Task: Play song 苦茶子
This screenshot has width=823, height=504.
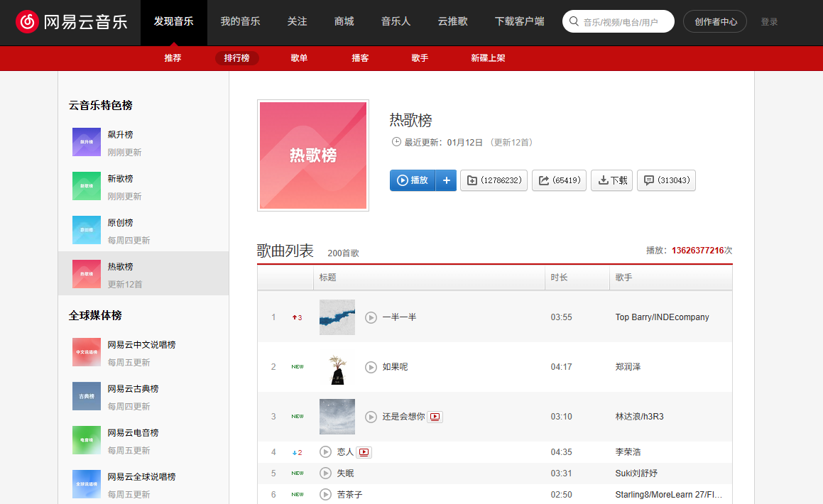Action: pos(325,495)
